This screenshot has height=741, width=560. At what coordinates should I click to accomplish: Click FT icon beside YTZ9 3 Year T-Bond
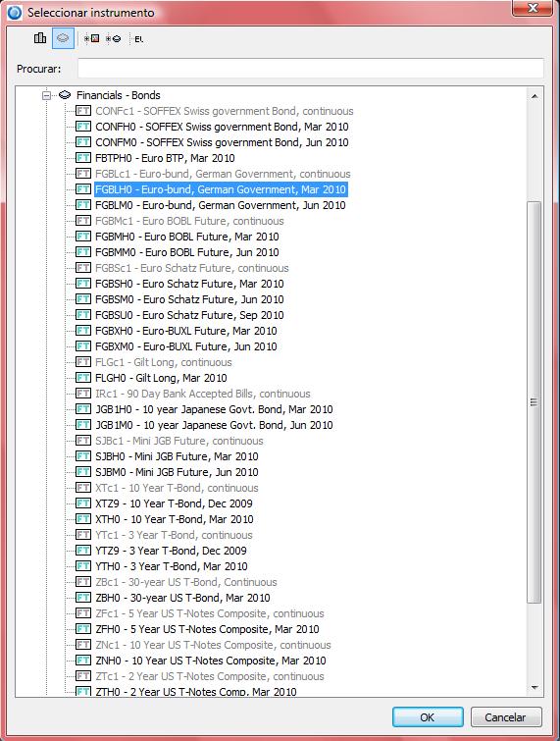(x=83, y=551)
